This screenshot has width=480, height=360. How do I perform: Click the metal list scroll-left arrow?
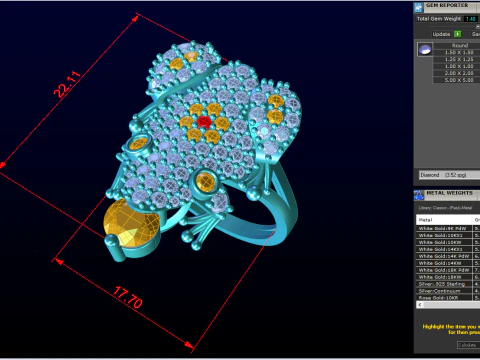(420, 305)
